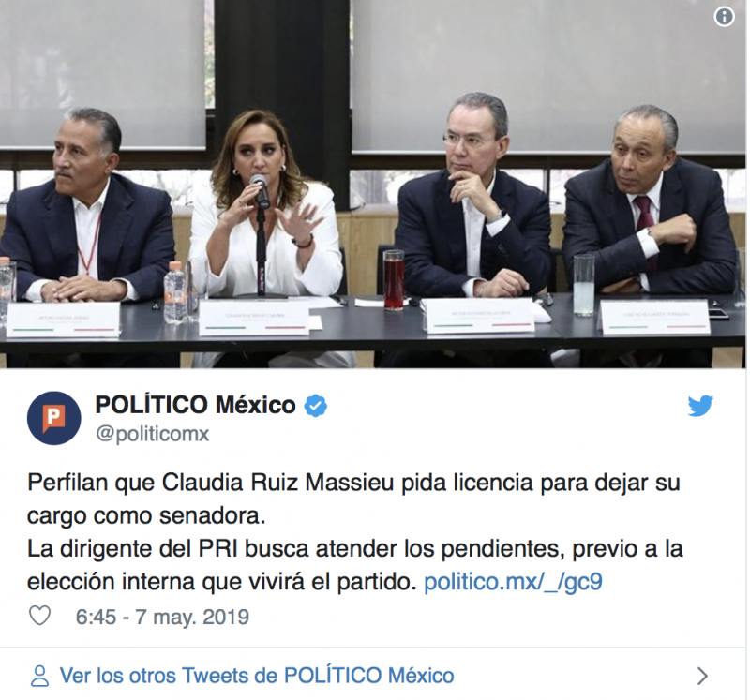This screenshot has width=750, height=700.
Task: Click the blue verified badge
Action: point(316,406)
